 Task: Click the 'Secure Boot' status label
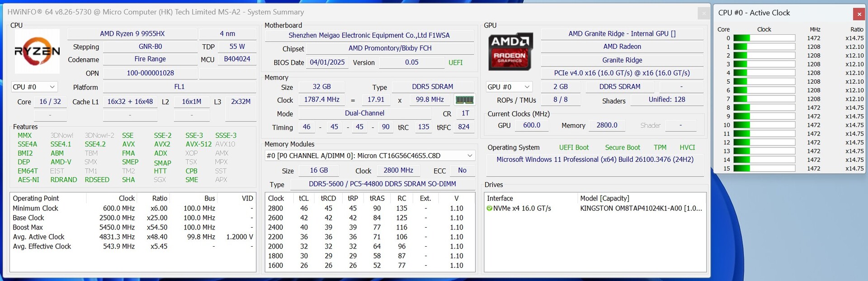coord(623,148)
